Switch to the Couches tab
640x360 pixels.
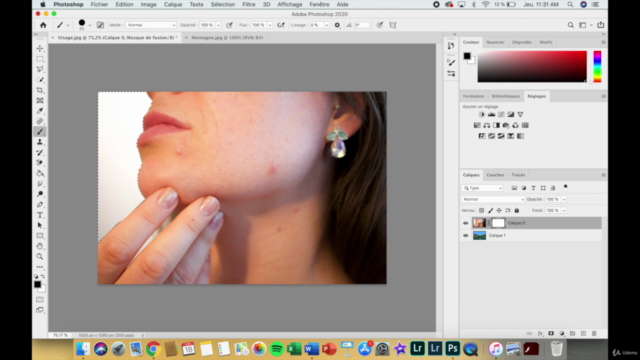495,175
